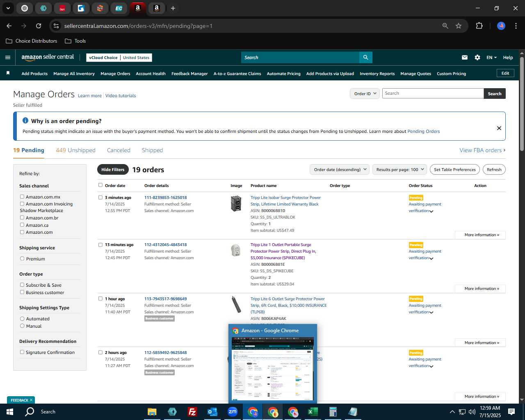Click the 6 Outlet power strip image
Viewport: 525px width, 420px height.
[x=236, y=304]
